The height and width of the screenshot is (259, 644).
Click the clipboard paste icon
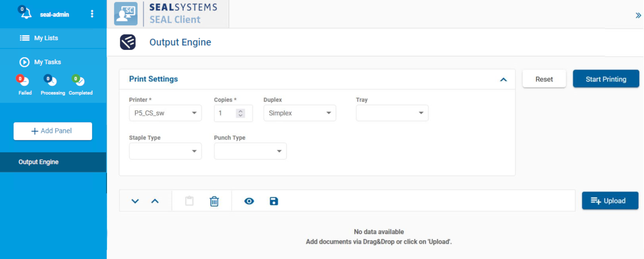pyautogui.click(x=189, y=201)
